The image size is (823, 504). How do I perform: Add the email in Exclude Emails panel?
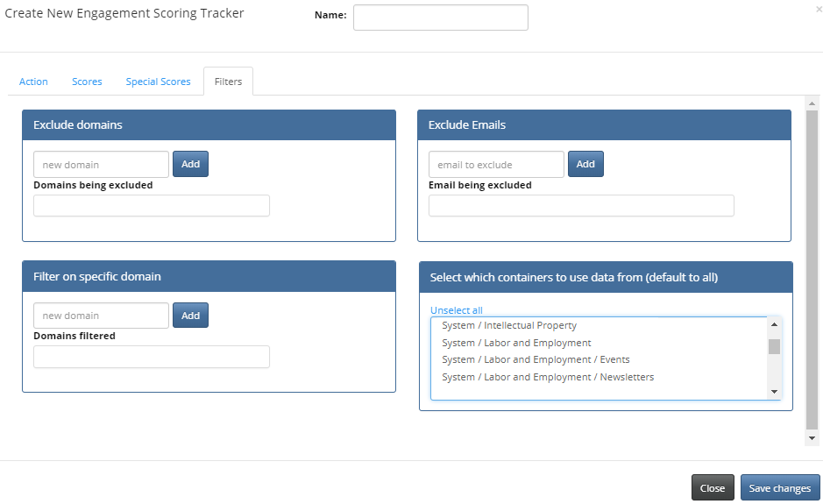[x=585, y=164]
